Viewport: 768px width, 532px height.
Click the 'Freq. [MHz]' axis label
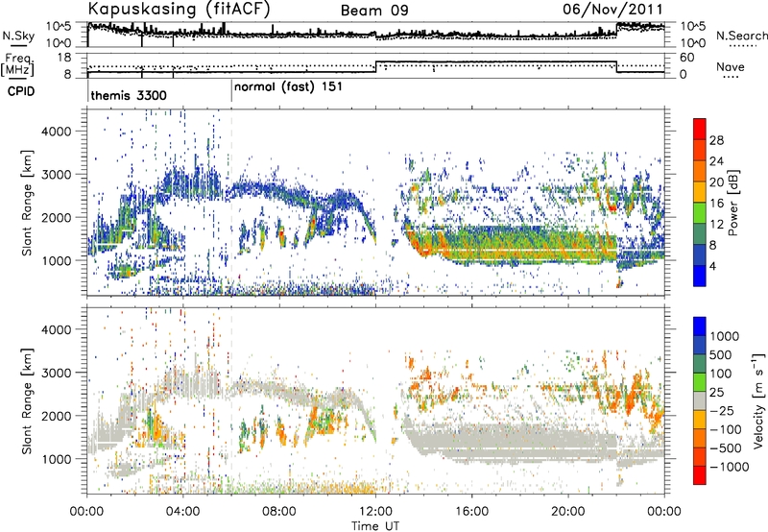(18, 65)
